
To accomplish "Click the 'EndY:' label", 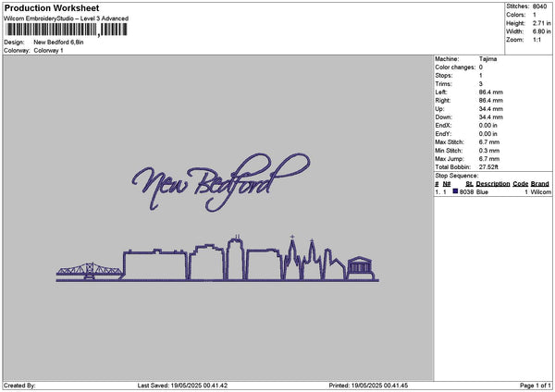I will coord(443,134).
